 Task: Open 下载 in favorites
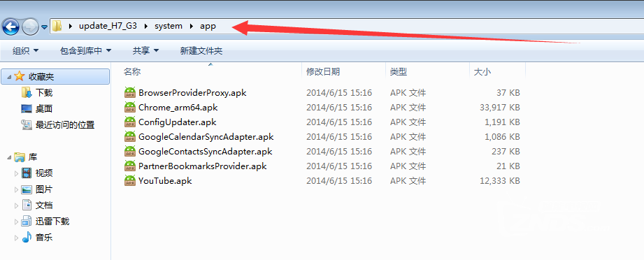pyautogui.click(x=44, y=93)
